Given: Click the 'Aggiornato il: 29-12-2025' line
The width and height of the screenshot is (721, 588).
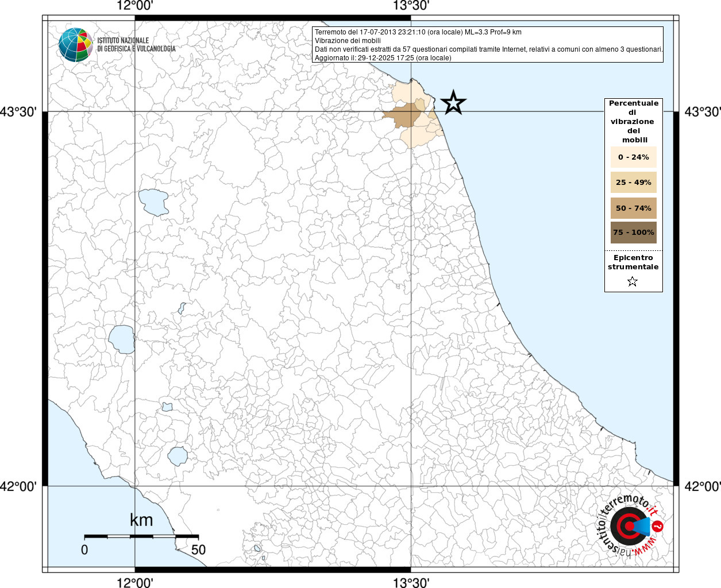Looking at the screenshot, I should [x=383, y=58].
